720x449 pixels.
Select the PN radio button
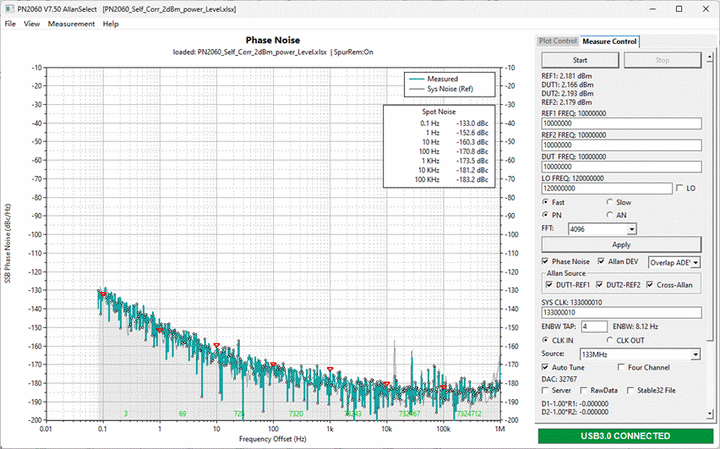point(546,215)
